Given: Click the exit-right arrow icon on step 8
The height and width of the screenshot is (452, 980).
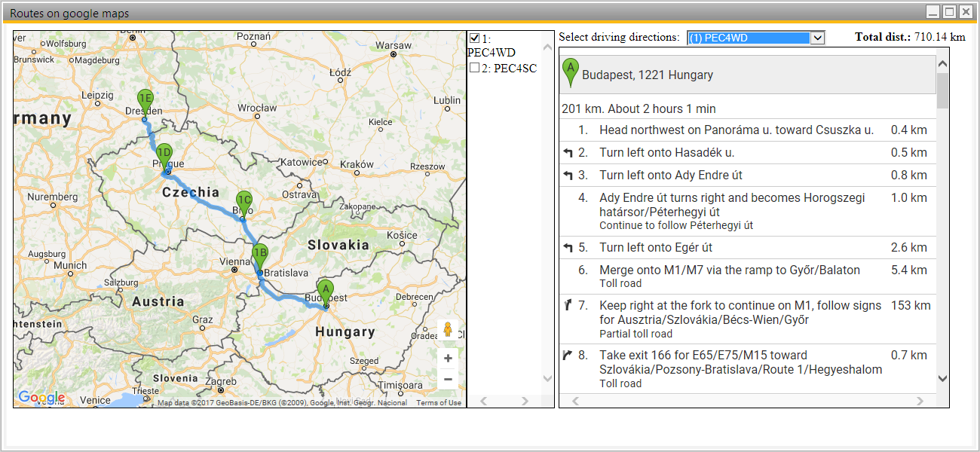Looking at the screenshot, I should click(x=568, y=355).
